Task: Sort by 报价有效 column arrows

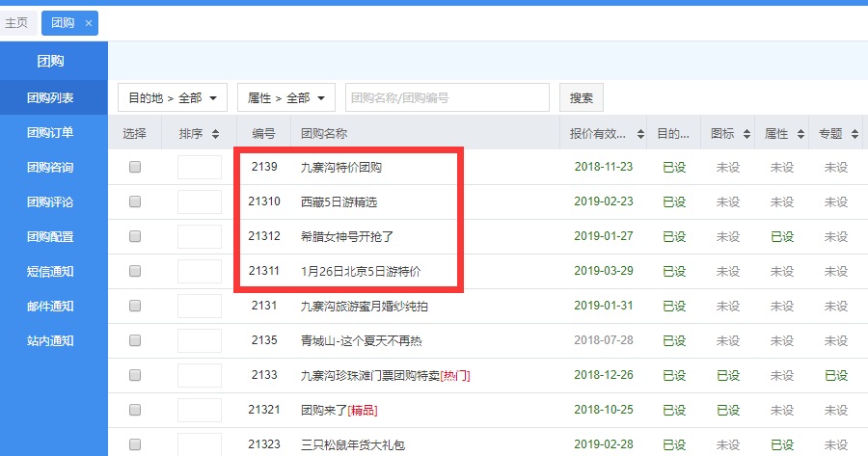Action: tap(645, 134)
